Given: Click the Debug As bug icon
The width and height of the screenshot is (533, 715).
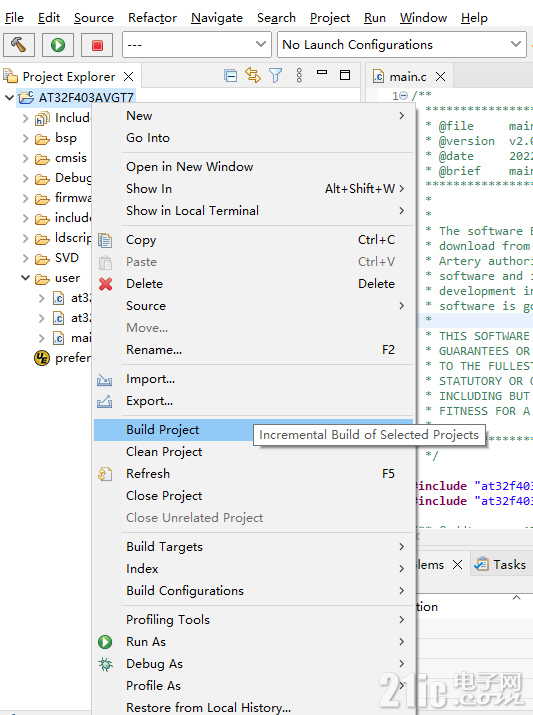Looking at the screenshot, I should click(x=105, y=664).
